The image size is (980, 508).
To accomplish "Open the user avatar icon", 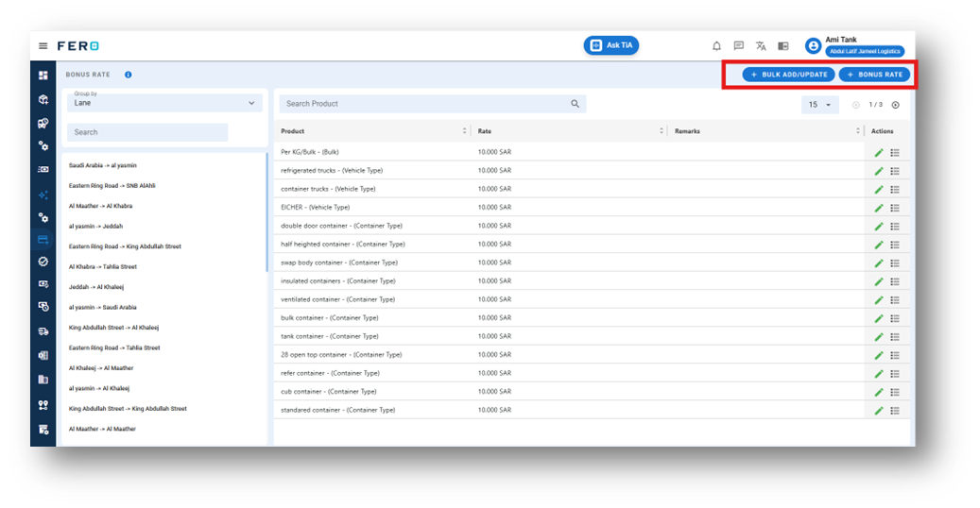I will point(813,45).
